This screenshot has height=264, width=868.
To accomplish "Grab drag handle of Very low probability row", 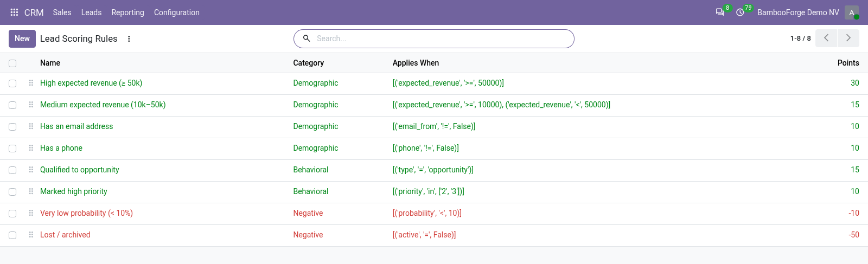I will (x=31, y=213).
